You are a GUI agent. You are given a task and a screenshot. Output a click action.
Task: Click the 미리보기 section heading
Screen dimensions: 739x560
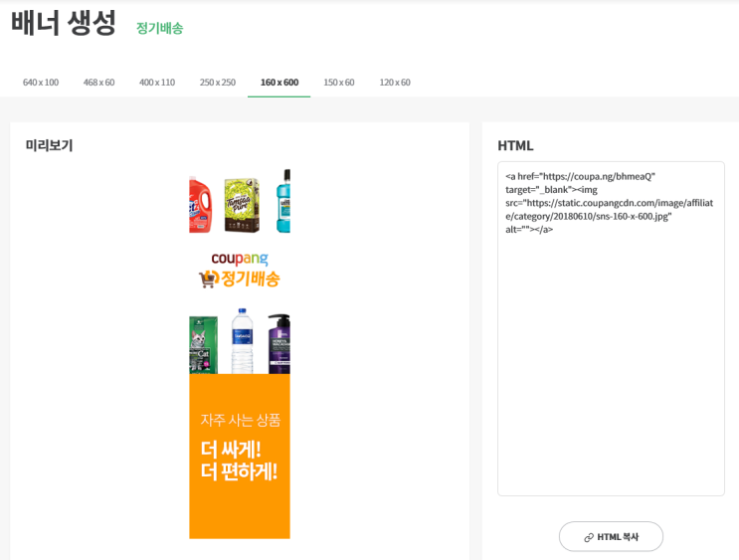(49, 145)
